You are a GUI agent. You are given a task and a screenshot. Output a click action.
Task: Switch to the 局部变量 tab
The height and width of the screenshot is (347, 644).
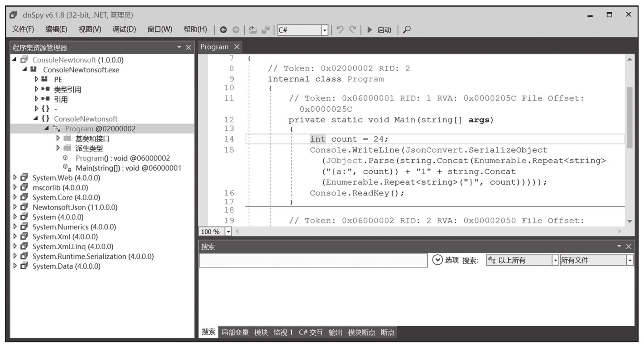tap(235, 333)
